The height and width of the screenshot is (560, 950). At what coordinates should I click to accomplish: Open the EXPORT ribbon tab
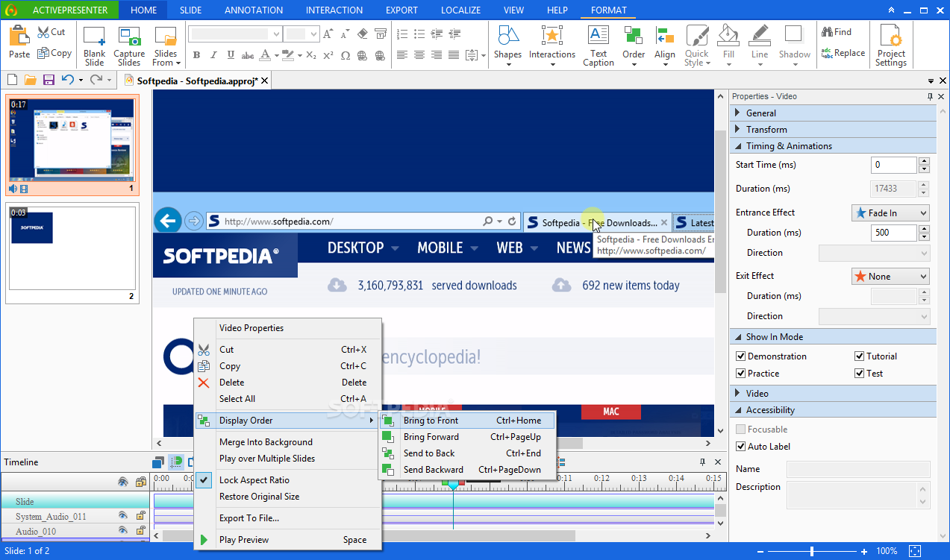pos(401,10)
